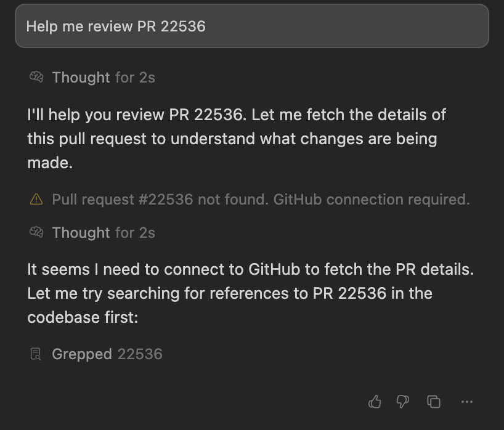Click the brain icon beside the second Thought

click(36, 233)
